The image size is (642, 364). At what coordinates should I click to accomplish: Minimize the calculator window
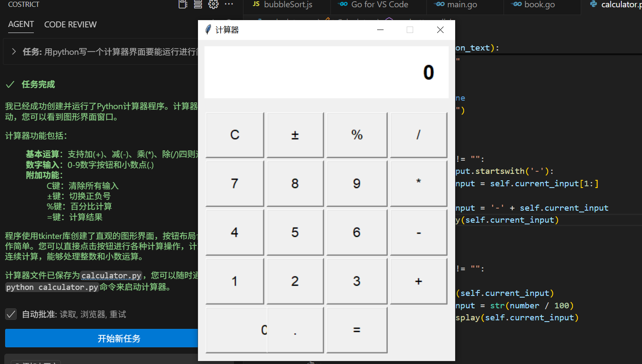(x=380, y=30)
